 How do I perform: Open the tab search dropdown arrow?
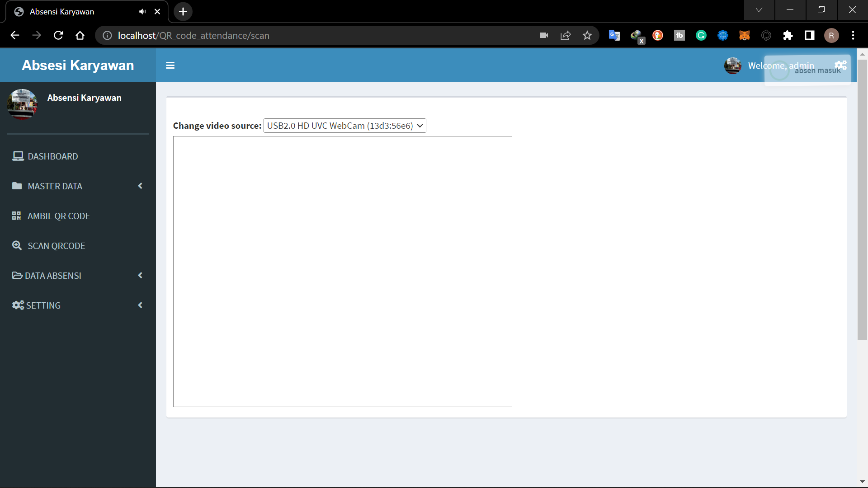point(759,10)
